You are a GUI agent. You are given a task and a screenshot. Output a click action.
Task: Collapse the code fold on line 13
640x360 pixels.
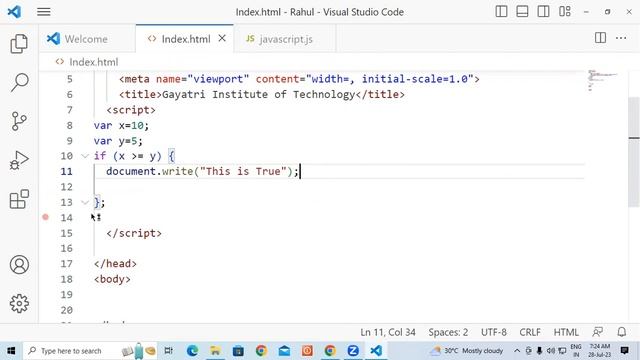(85, 202)
